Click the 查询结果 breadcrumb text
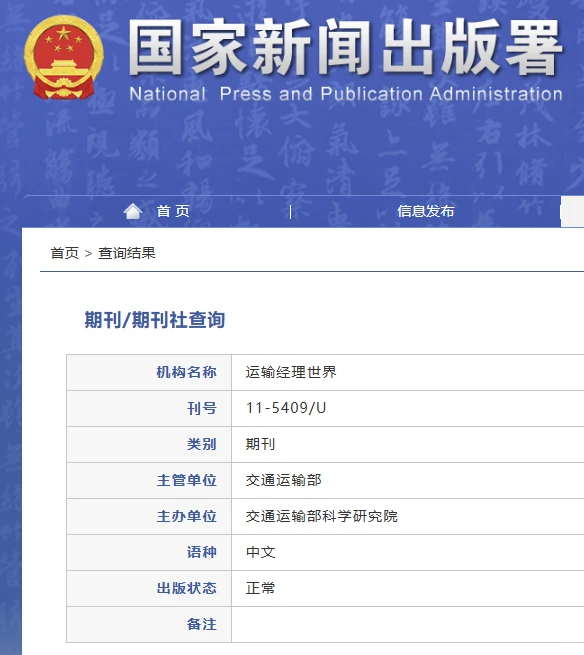584x655 pixels. (127, 253)
